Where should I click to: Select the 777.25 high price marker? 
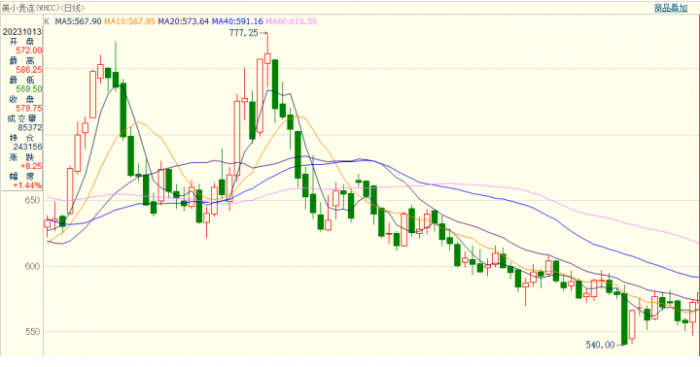pyautogui.click(x=244, y=33)
